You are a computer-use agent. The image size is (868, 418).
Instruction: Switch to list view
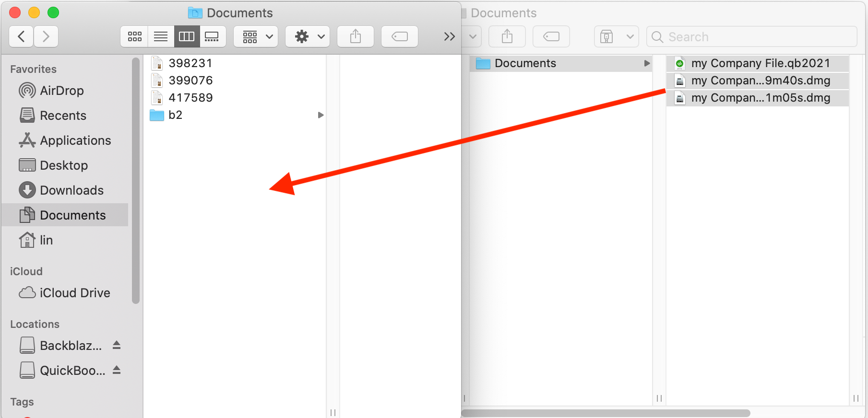pyautogui.click(x=161, y=36)
